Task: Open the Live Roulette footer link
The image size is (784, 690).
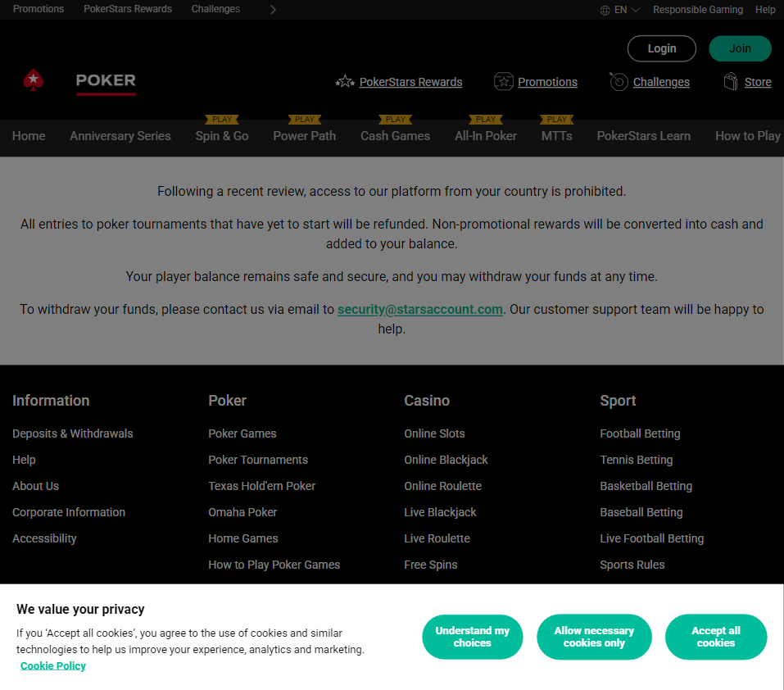Action: pos(437,538)
